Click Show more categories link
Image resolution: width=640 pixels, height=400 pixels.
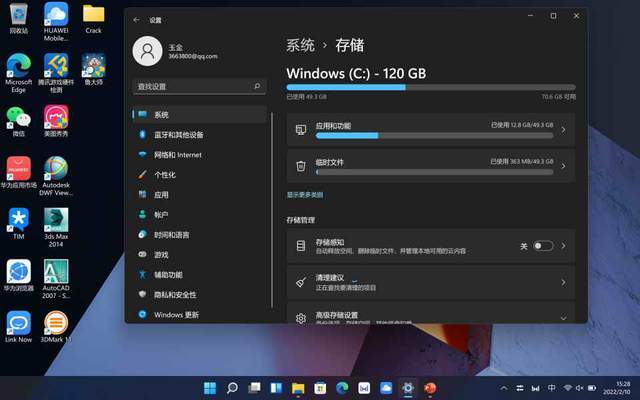(x=305, y=195)
